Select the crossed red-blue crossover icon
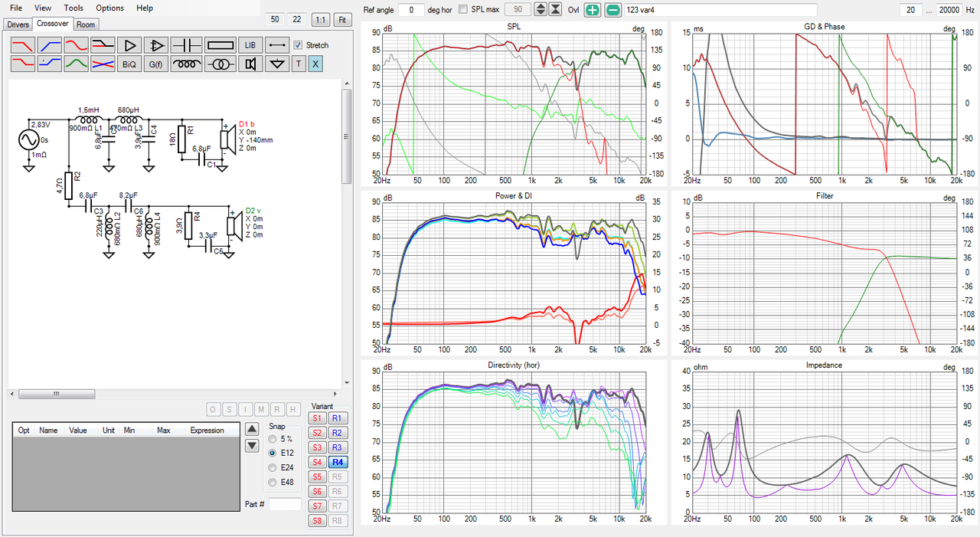The width and height of the screenshot is (980, 537). coord(103,64)
